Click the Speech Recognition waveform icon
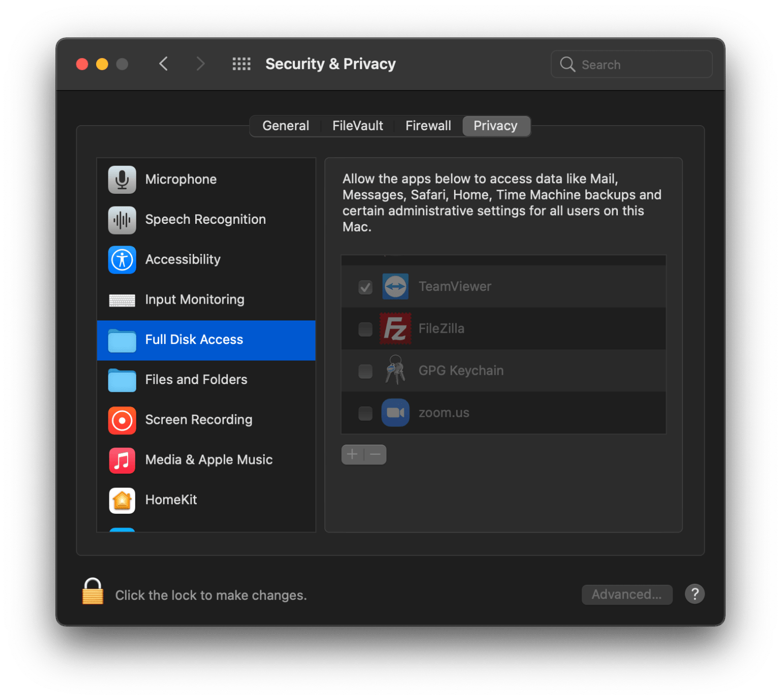Image resolution: width=781 pixels, height=700 pixels. point(122,219)
